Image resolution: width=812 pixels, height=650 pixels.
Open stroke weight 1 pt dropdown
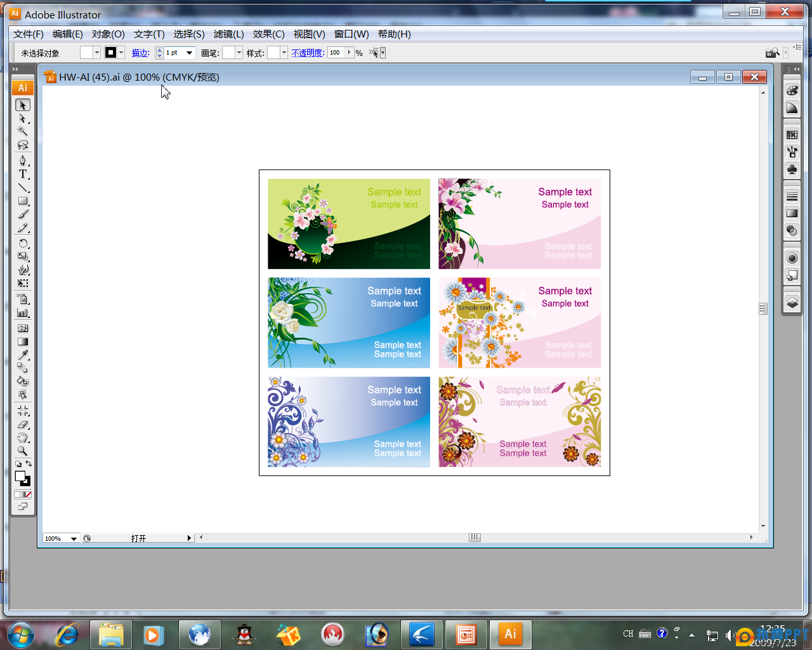(189, 53)
